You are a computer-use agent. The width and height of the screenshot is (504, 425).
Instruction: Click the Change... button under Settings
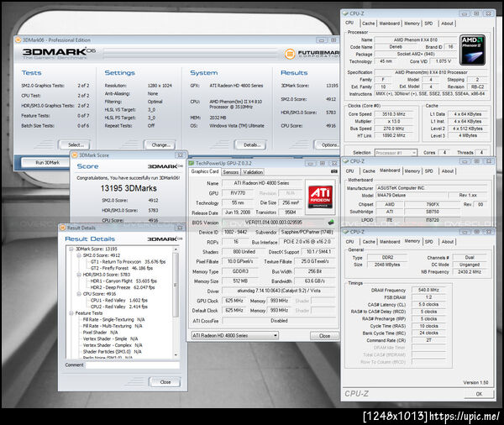point(160,145)
